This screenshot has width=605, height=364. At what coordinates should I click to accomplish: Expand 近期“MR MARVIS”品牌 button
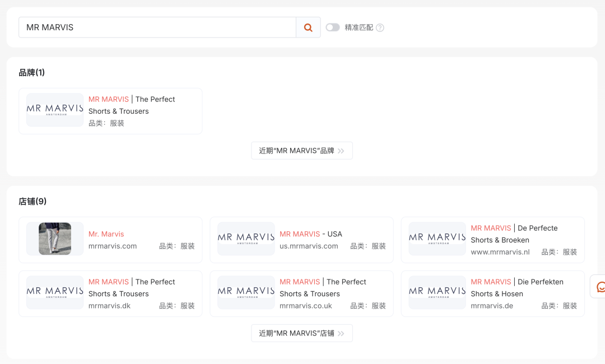(x=301, y=151)
